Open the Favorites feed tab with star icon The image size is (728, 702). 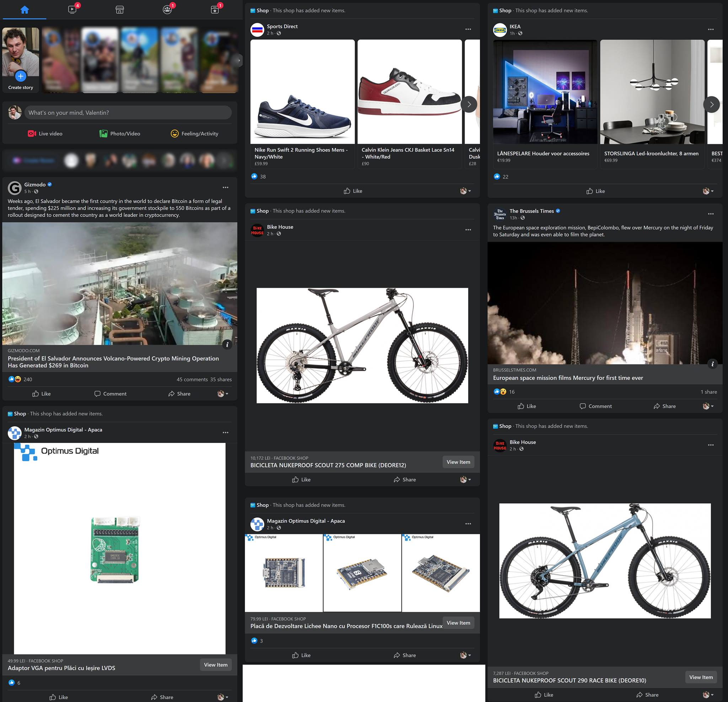215,10
